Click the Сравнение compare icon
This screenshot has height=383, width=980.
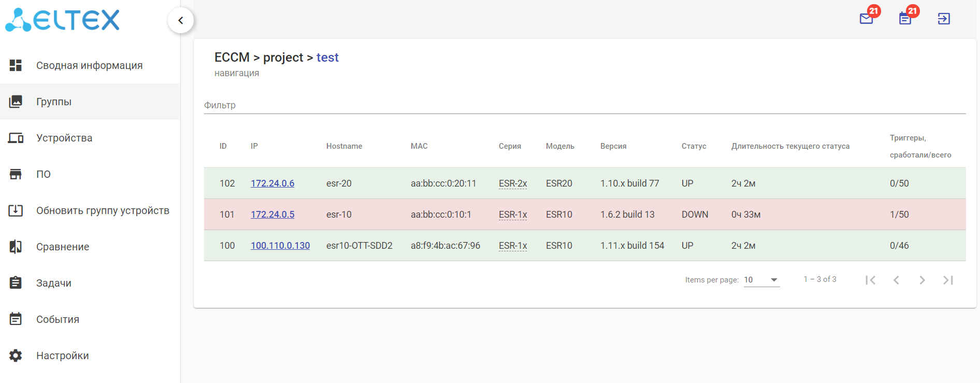16,247
